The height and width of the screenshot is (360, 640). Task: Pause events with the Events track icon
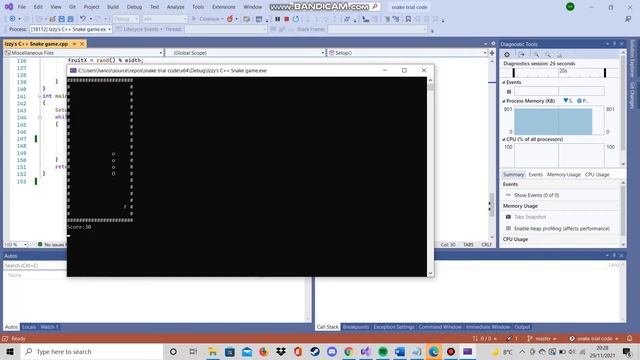coord(509,91)
